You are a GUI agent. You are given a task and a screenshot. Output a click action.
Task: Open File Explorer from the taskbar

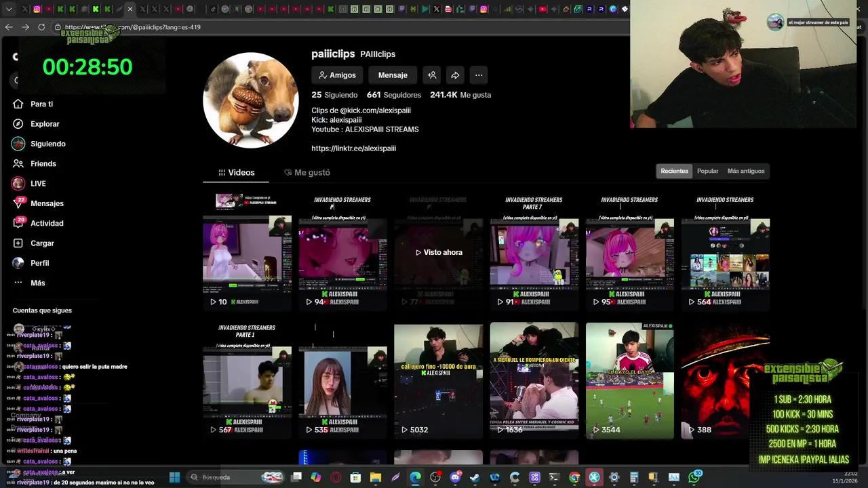point(376,477)
